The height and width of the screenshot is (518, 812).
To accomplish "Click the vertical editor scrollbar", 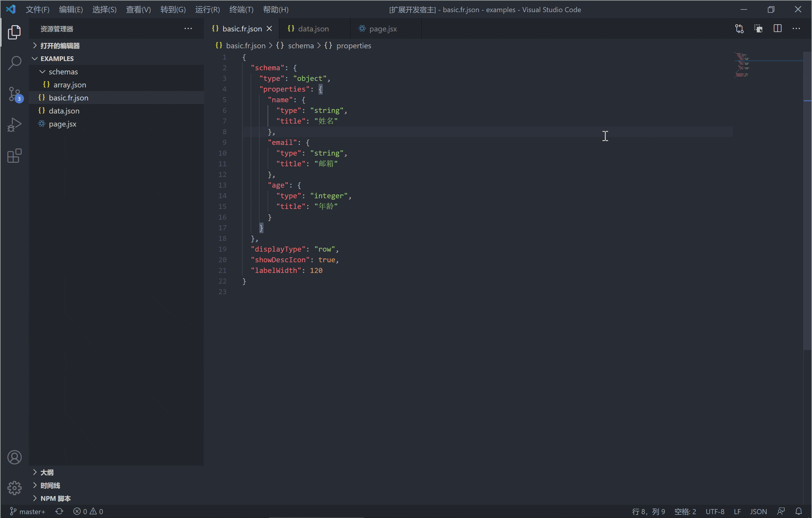I will (807, 201).
